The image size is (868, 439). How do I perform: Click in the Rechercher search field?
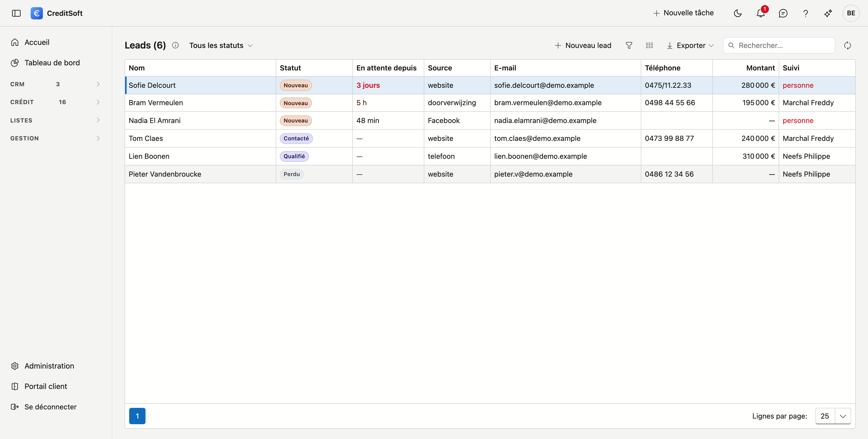[779, 45]
